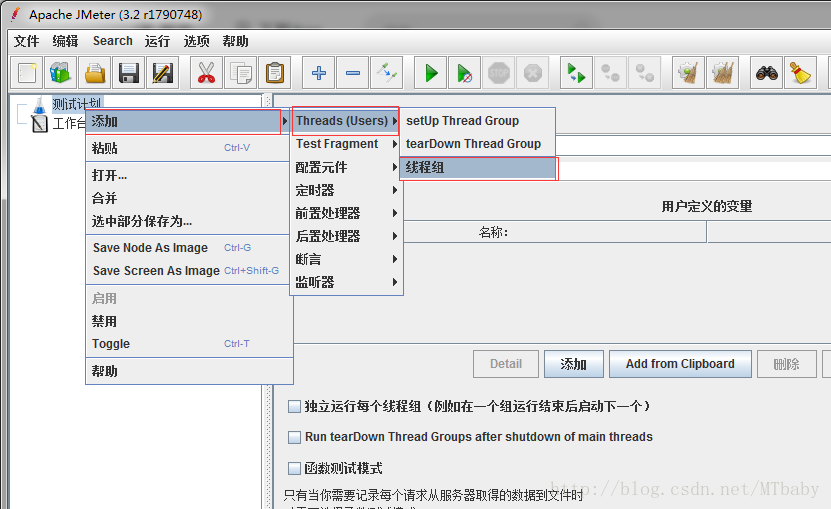This screenshot has width=831, height=509.
Task: Open the 运行 menu
Action: point(157,41)
